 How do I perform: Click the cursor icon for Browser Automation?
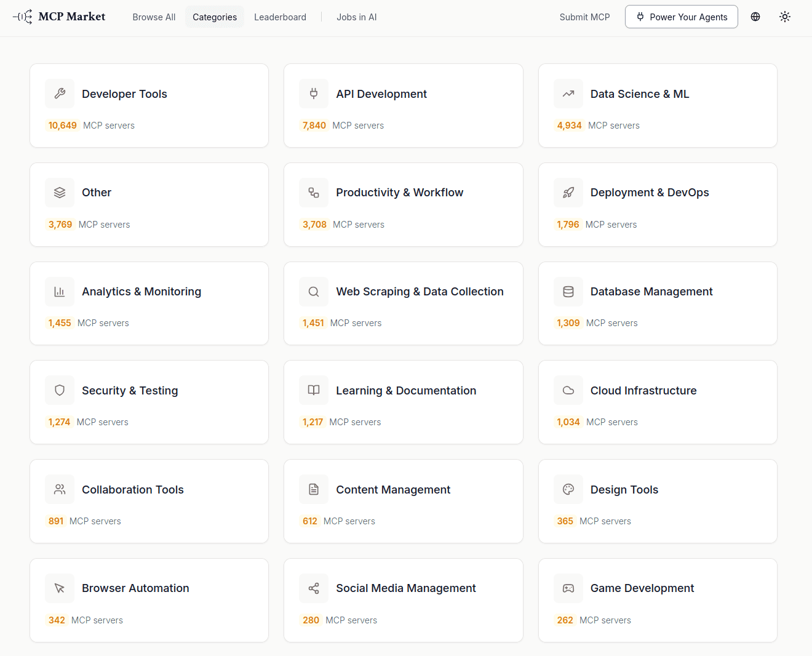click(60, 588)
